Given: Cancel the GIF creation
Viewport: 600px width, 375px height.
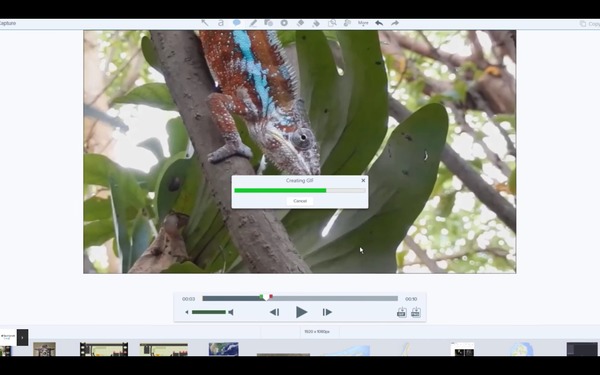Looking at the screenshot, I should point(300,201).
